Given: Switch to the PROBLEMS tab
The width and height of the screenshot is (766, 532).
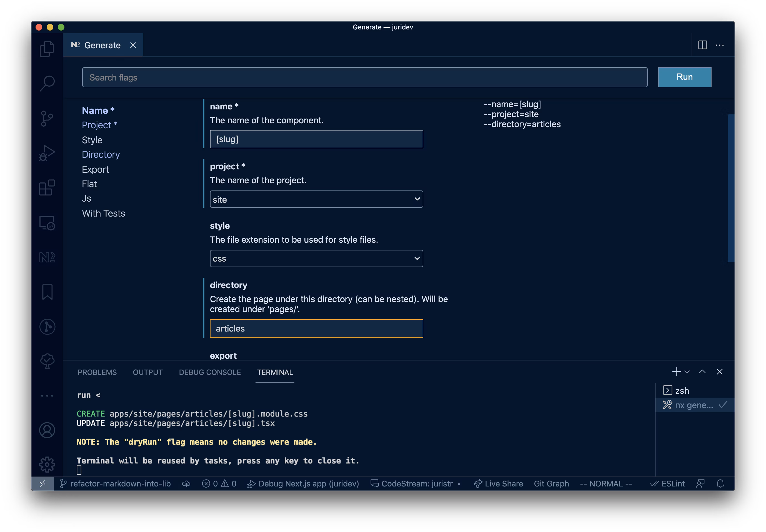Looking at the screenshot, I should click(97, 372).
